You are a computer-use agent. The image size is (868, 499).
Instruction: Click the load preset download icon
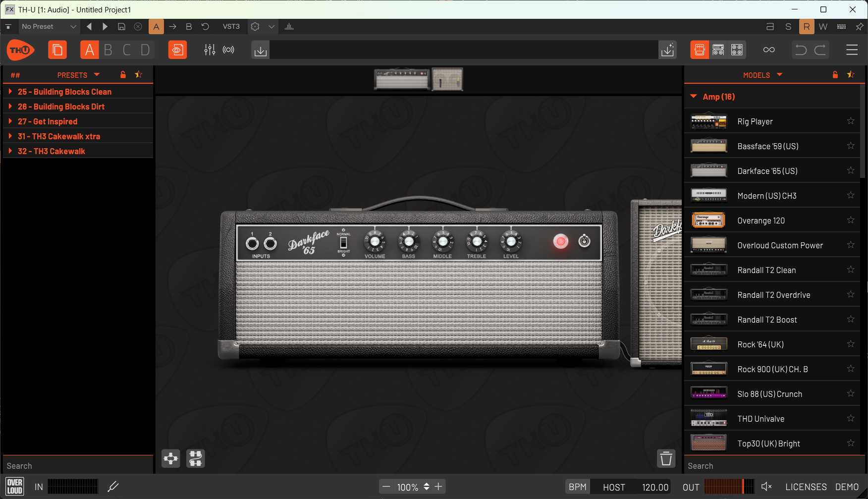pos(261,50)
